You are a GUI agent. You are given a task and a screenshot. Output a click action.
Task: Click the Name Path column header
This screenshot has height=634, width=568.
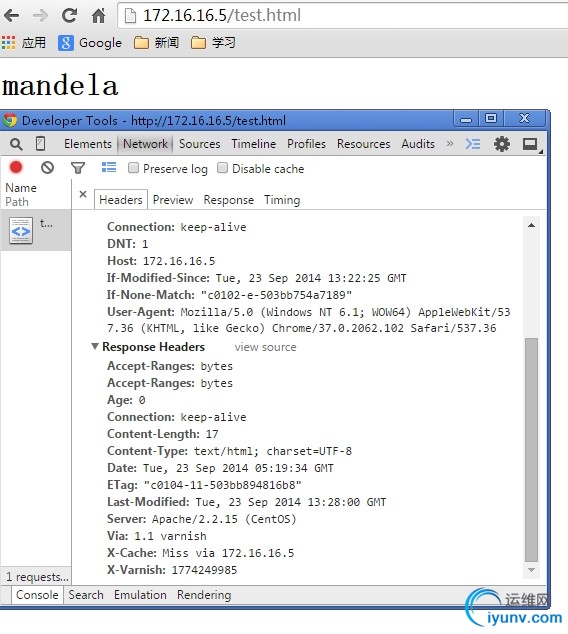tap(36, 194)
